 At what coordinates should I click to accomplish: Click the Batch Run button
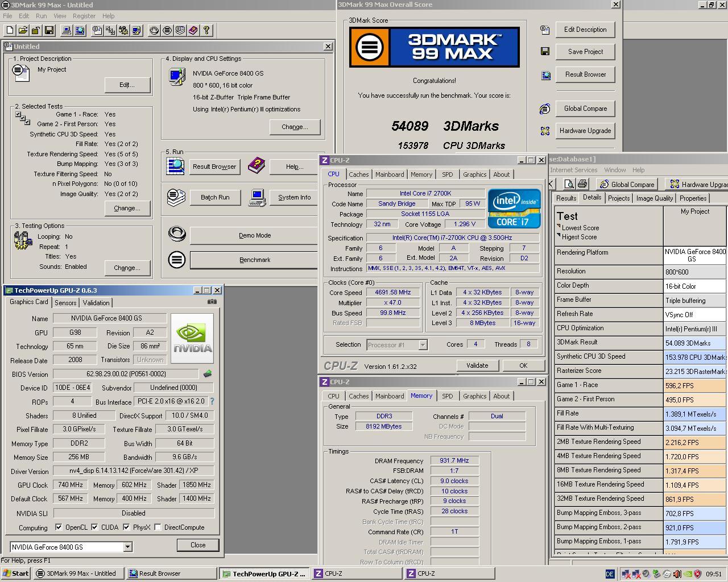point(215,197)
